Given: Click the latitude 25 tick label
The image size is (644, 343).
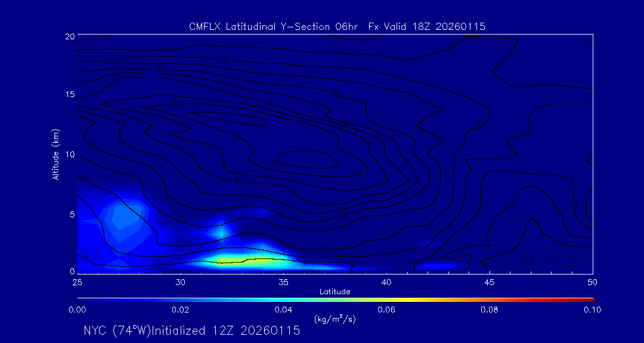Looking at the screenshot, I should [78, 281].
